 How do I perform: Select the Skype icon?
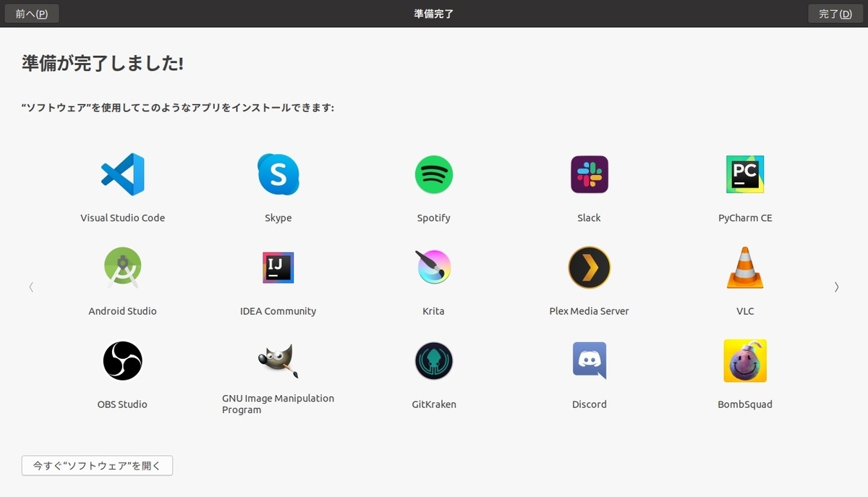tap(278, 174)
